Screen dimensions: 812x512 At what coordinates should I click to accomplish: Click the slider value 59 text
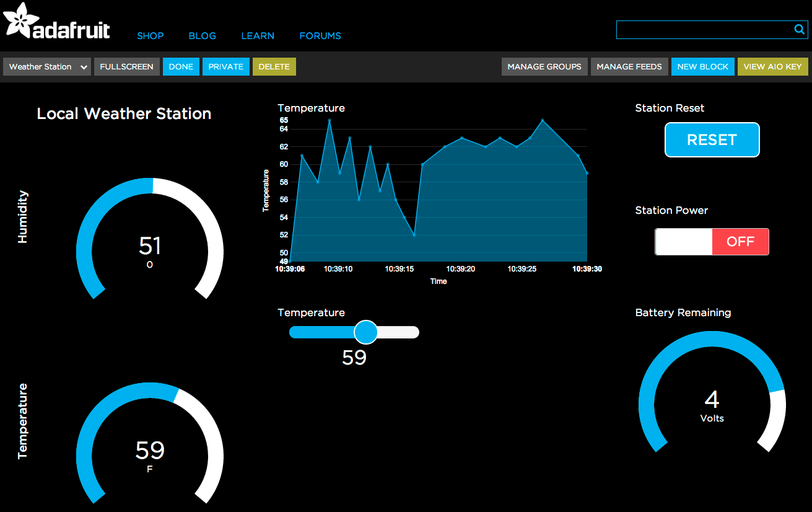354,358
